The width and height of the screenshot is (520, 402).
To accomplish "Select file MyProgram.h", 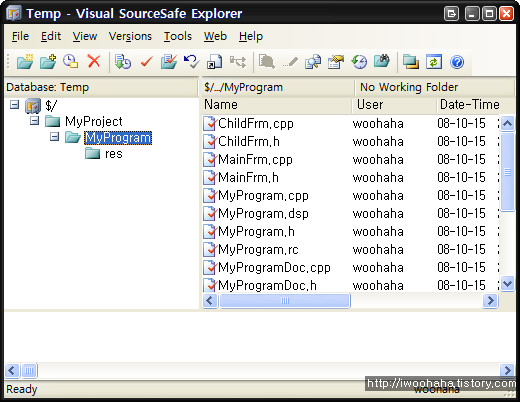I will (256, 231).
